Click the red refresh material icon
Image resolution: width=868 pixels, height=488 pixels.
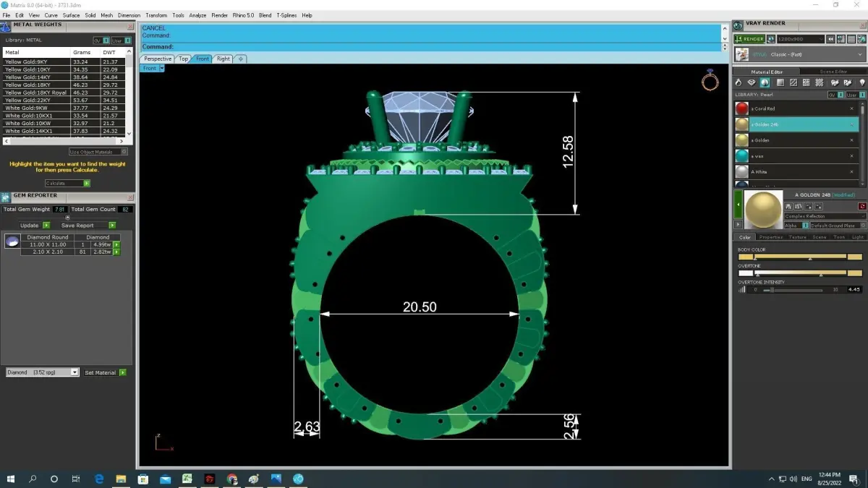click(x=862, y=206)
